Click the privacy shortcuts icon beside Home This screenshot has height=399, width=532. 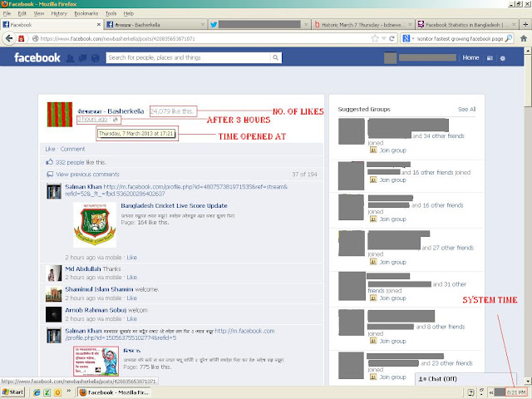(x=490, y=58)
